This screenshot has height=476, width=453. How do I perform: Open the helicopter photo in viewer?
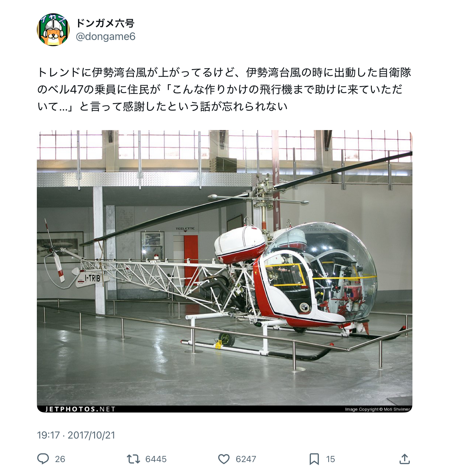coord(224,271)
